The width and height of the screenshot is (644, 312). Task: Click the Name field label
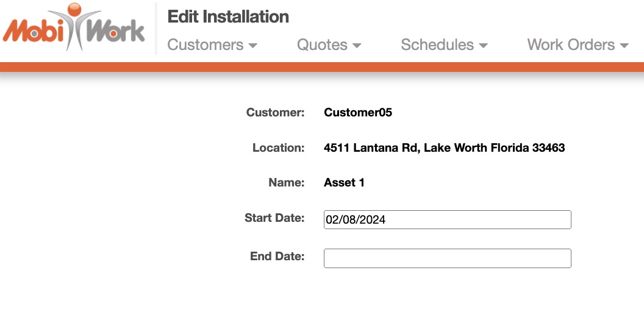point(286,183)
